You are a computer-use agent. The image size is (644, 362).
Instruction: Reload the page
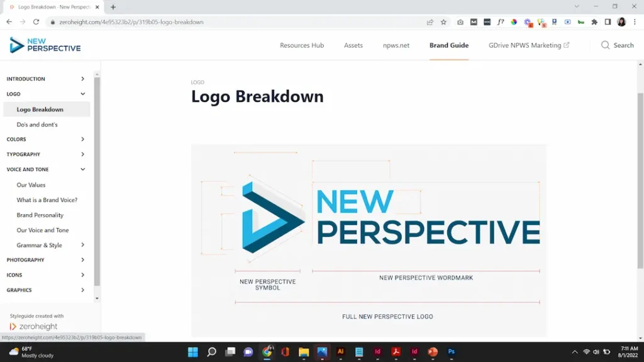36,22
